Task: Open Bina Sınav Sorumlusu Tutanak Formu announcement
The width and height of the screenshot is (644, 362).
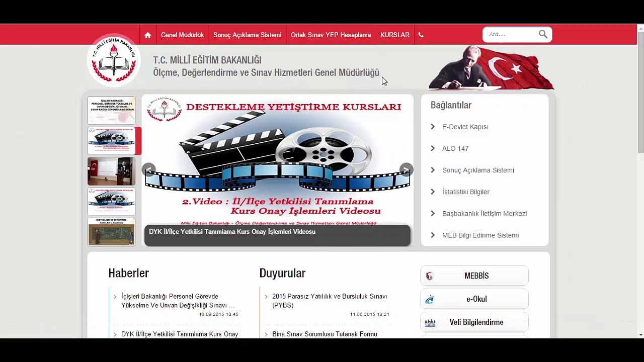Action: 325,334
